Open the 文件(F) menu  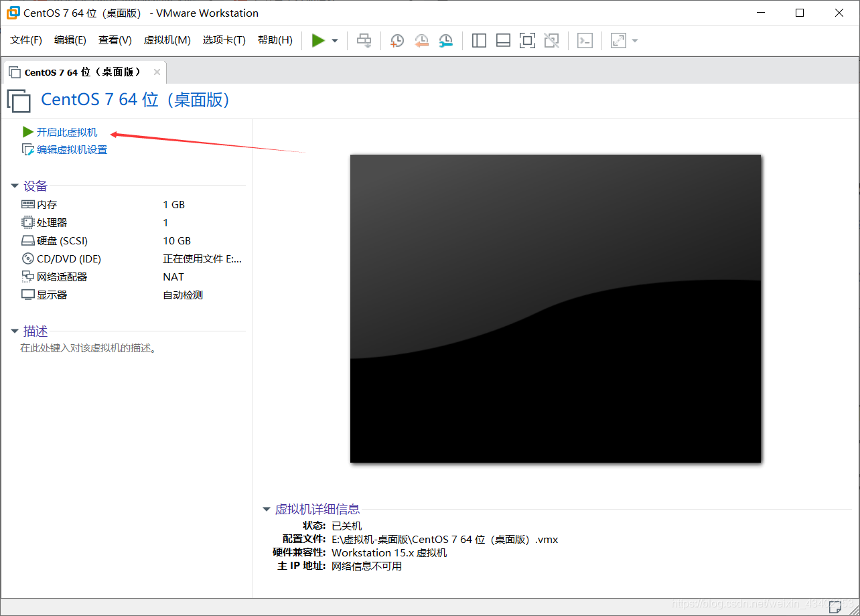[26, 40]
